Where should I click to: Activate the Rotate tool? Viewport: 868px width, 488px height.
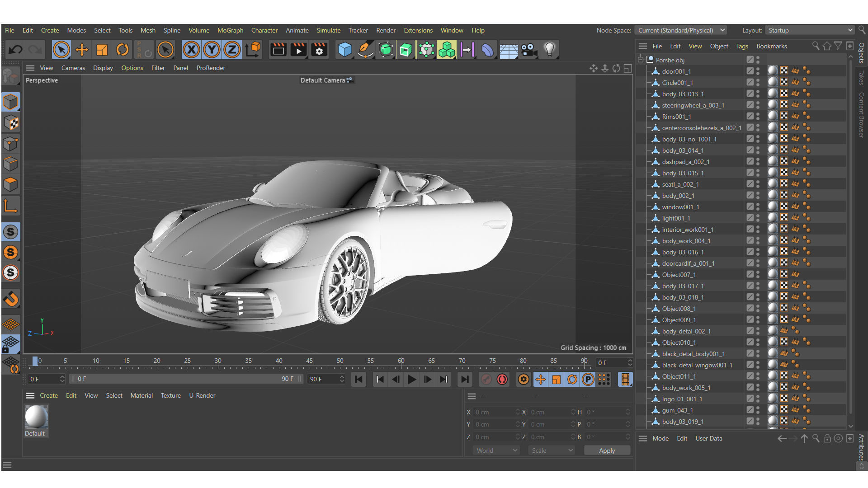[123, 50]
